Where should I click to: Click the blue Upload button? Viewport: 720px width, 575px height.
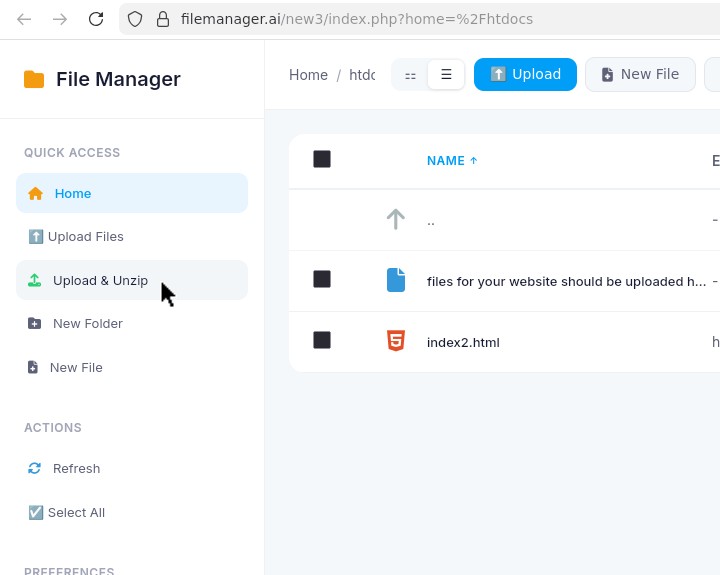coord(525,74)
